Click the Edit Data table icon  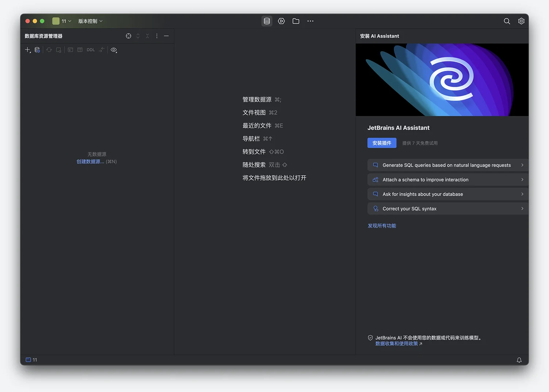pyautogui.click(x=80, y=50)
